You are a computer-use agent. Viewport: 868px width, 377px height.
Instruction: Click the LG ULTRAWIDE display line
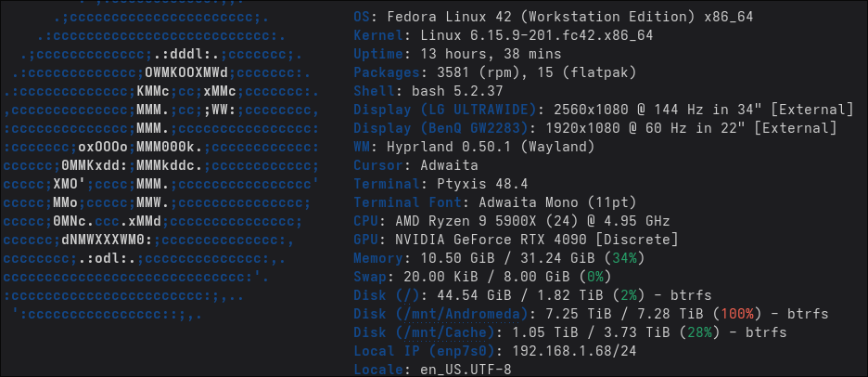click(x=603, y=110)
